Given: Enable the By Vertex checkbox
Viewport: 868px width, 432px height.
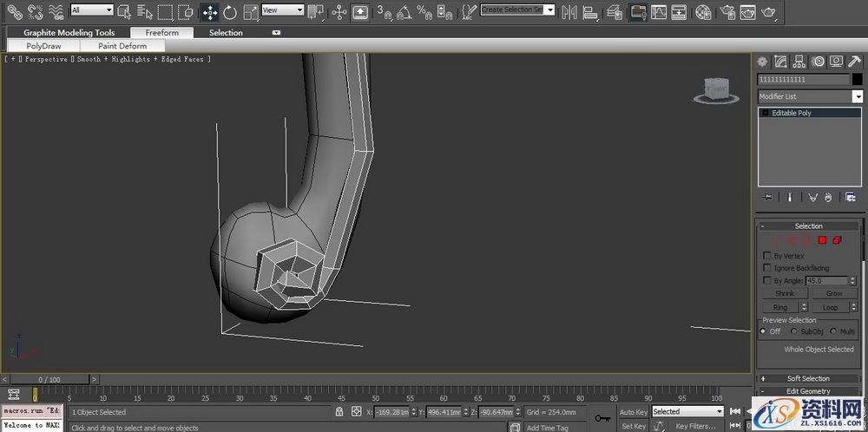Looking at the screenshot, I should point(766,256).
